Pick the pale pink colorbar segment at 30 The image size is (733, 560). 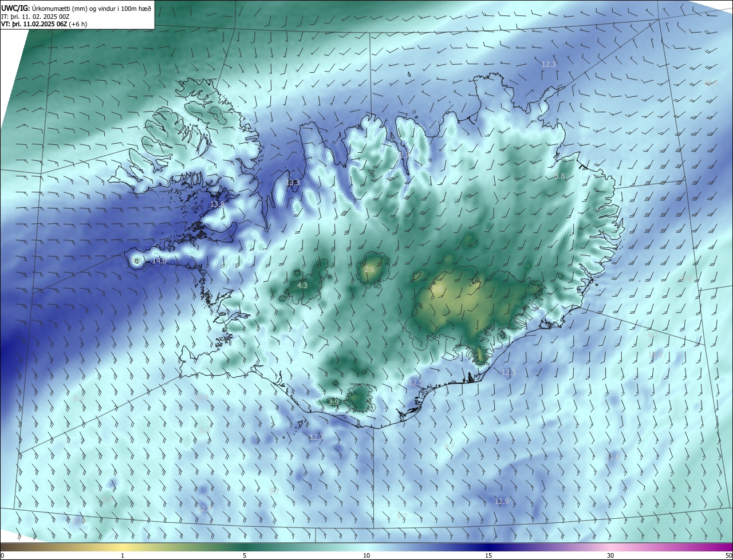[x=610, y=547]
